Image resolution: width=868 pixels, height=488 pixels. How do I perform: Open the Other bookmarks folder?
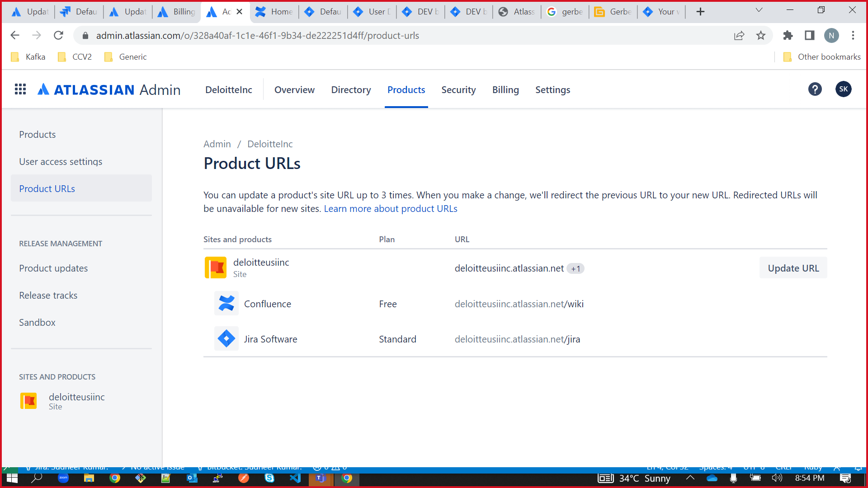[821, 56]
